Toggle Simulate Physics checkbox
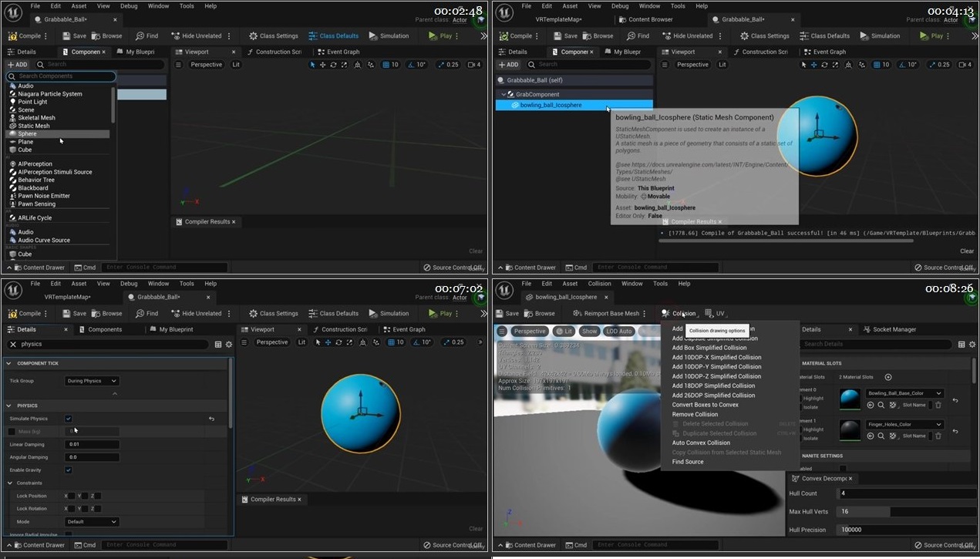 (69, 419)
